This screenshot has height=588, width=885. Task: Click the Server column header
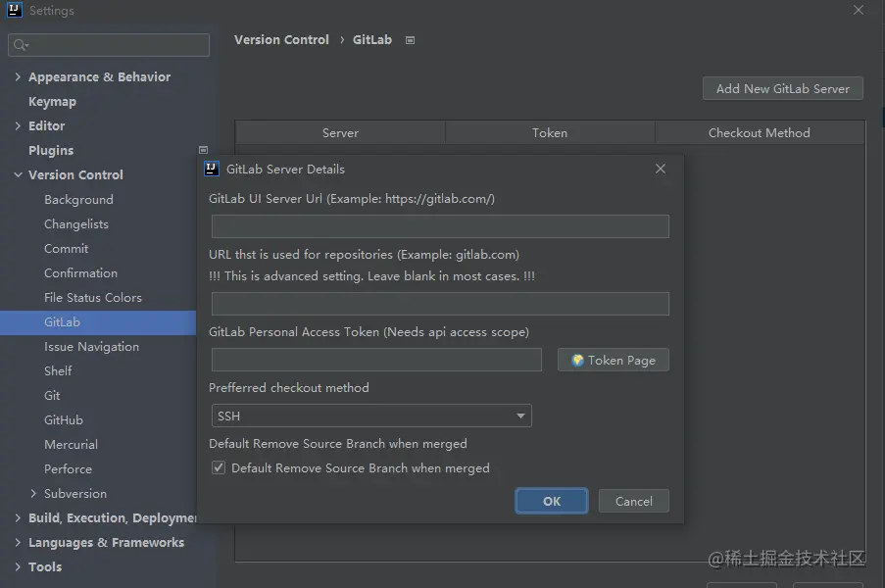pos(340,133)
